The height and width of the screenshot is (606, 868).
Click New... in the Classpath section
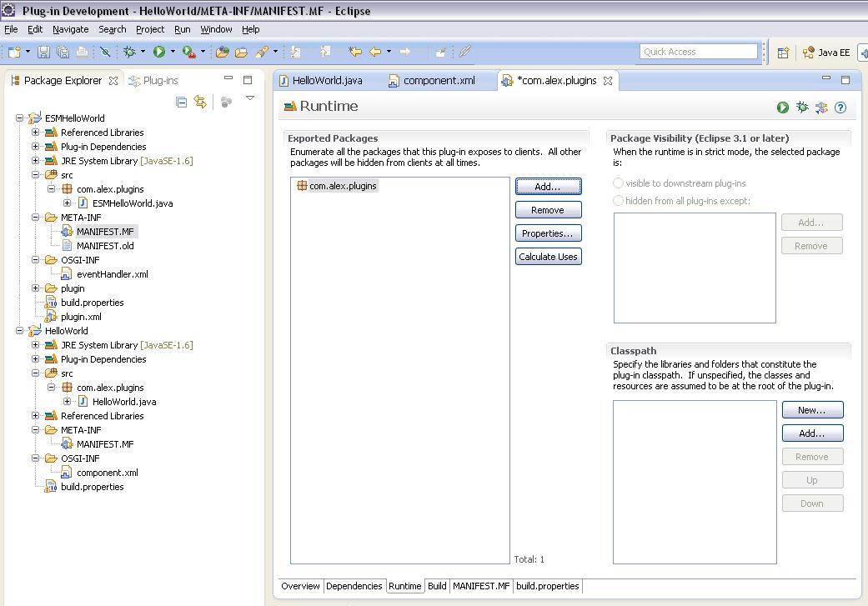812,410
